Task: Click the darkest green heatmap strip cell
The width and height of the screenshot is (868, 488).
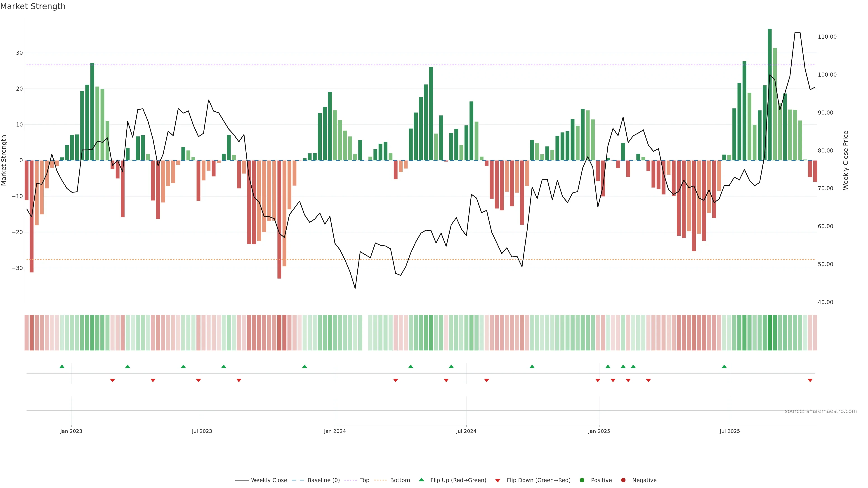Action: pos(770,333)
